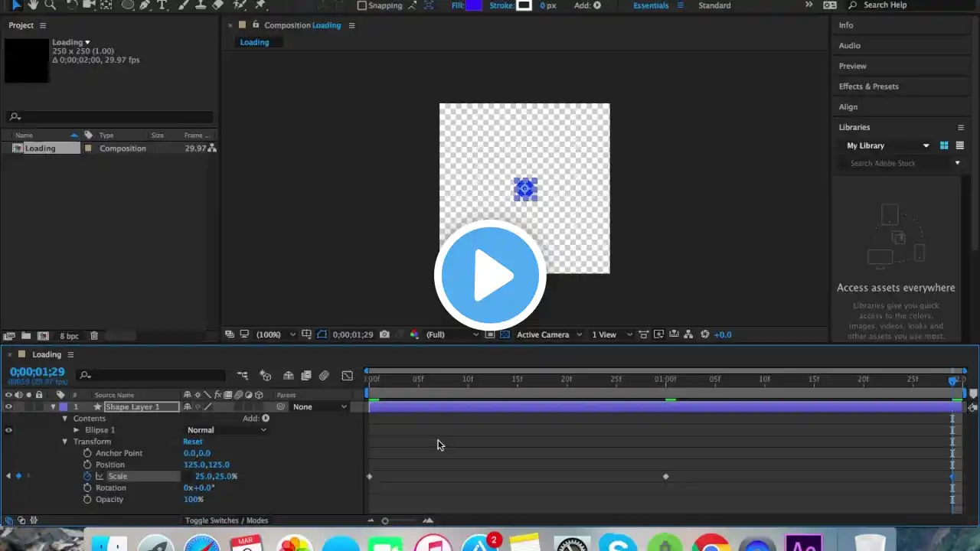The width and height of the screenshot is (980, 551).
Task: Delete selected item with the trash icon
Action: (94, 335)
